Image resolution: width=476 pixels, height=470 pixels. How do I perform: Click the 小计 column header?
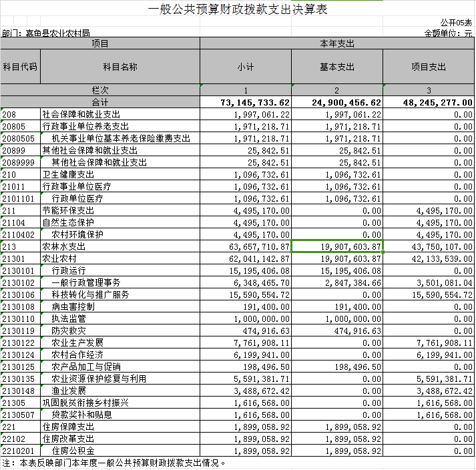(x=246, y=67)
